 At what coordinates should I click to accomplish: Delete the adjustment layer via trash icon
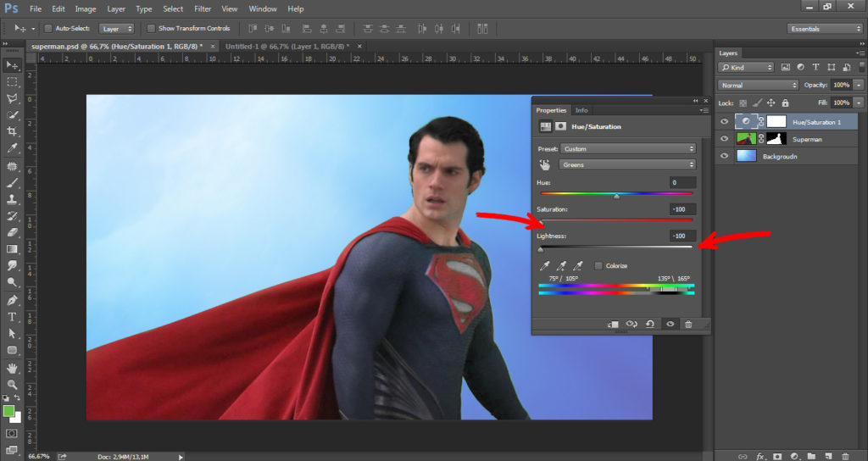pyautogui.click(x=688, y=324)
